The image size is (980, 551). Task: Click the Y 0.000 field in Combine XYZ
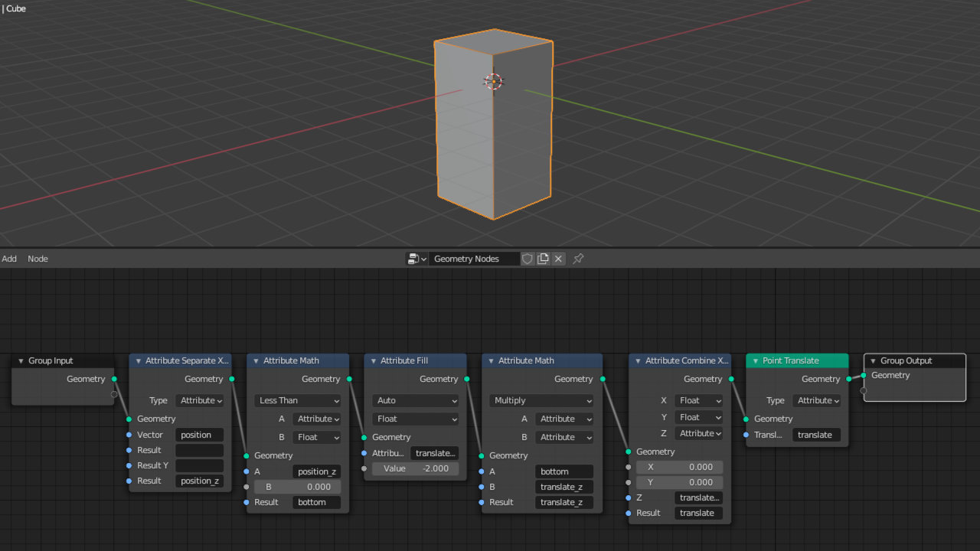pos(680,482)
